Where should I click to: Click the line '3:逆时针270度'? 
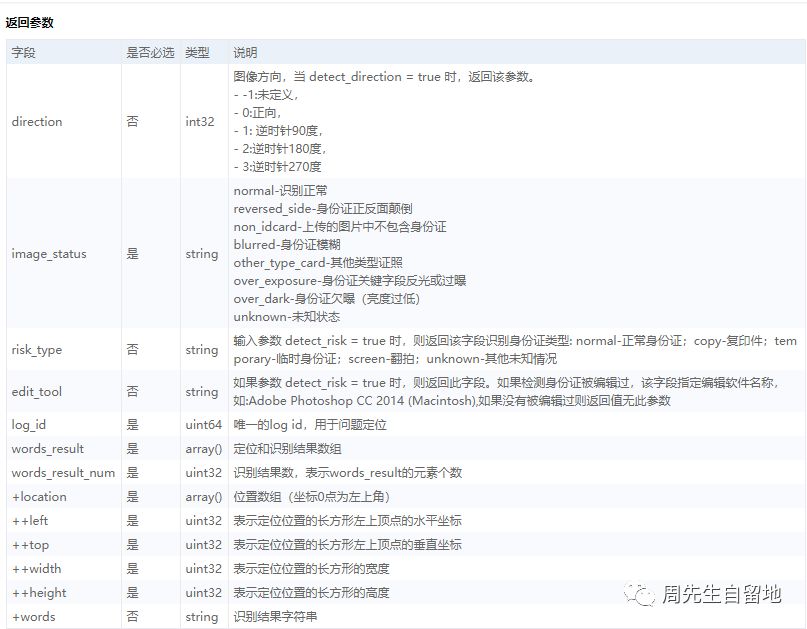point(277,167)
